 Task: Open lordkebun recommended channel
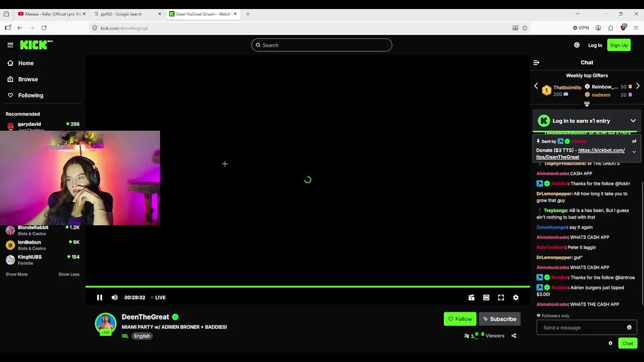42,245
